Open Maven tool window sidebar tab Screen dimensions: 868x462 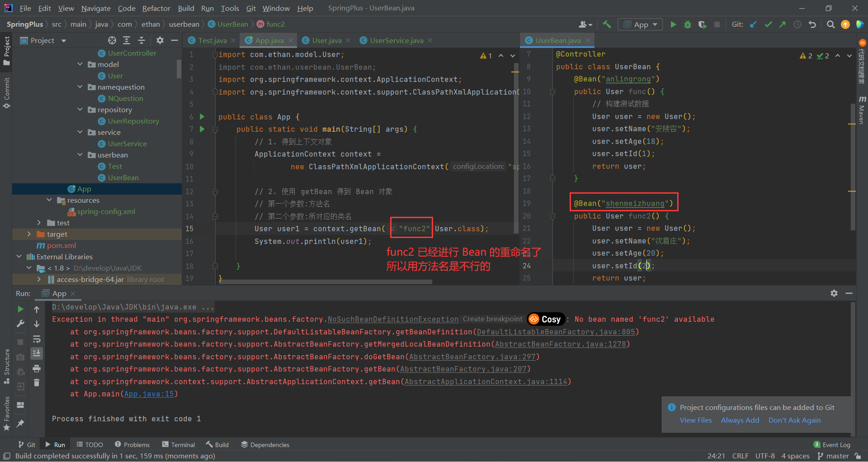tap(862, 111)
